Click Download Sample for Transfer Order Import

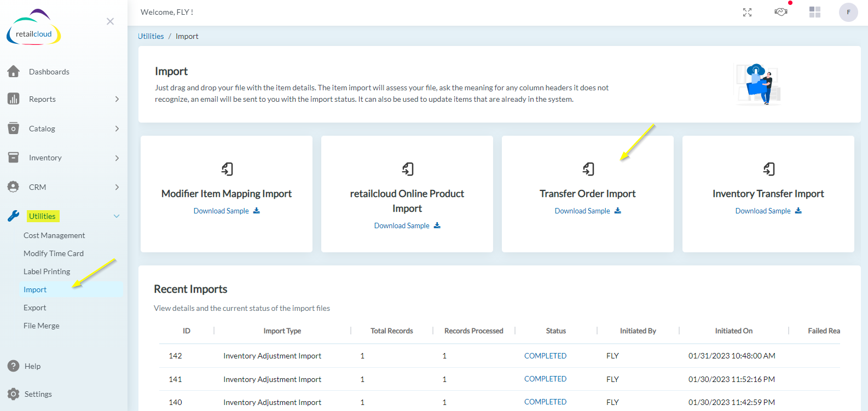tap(582, 211)
